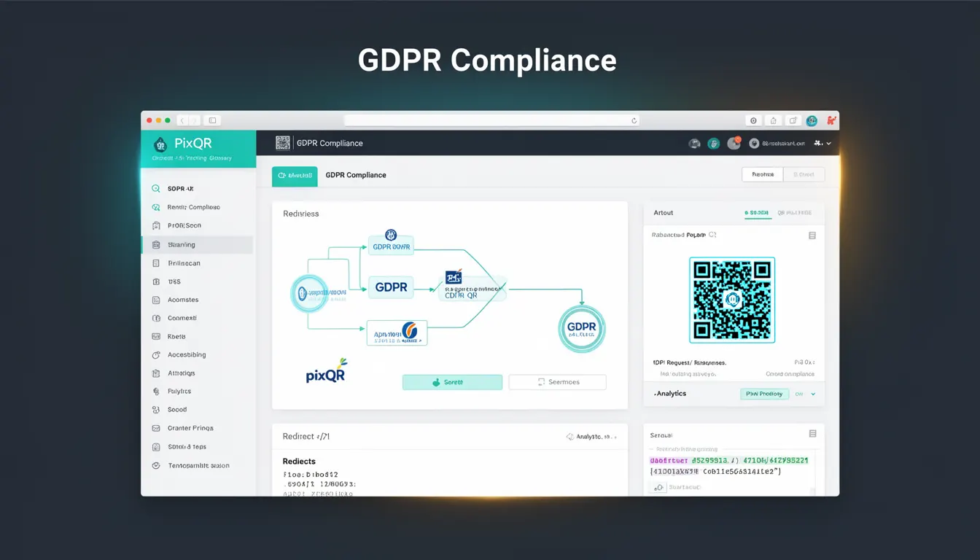Screen dimensions: 980x560
Task: Click the greyed button beside Raohoe
Action: (804, 174)
